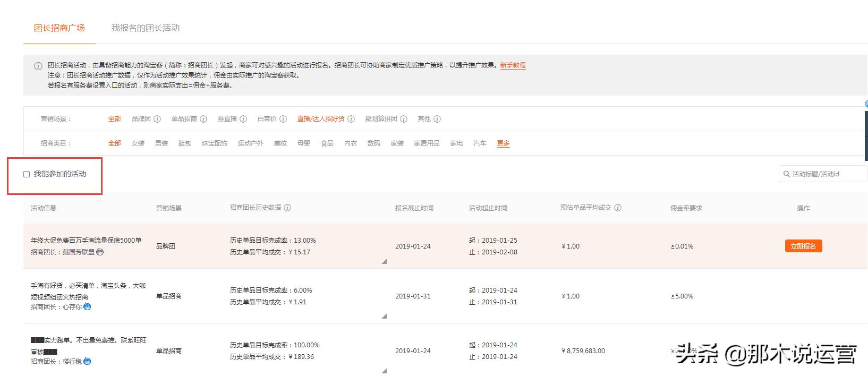This screenshot has width=868, height=376.
Task: Open 我报名的团长活动 tab
Action: pyautogui.click(x=146, y=28)
